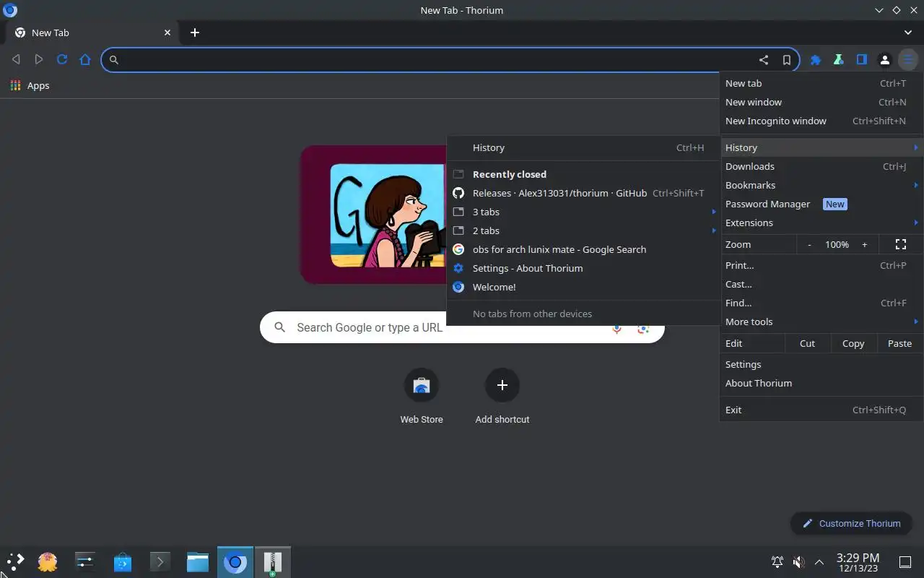Decrease zoom with the minus button
The width and height of the screenshot is (924, 578).
(809, 244)
